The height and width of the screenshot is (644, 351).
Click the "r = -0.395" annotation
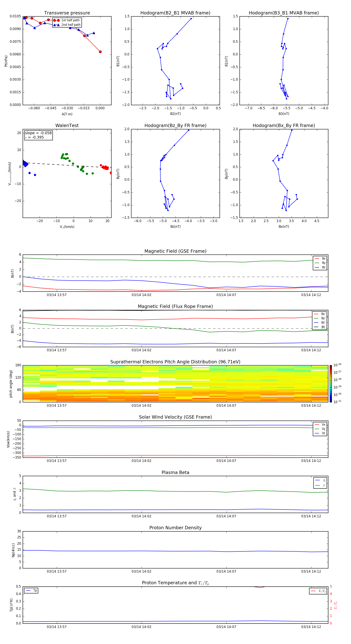click(35, 137)
